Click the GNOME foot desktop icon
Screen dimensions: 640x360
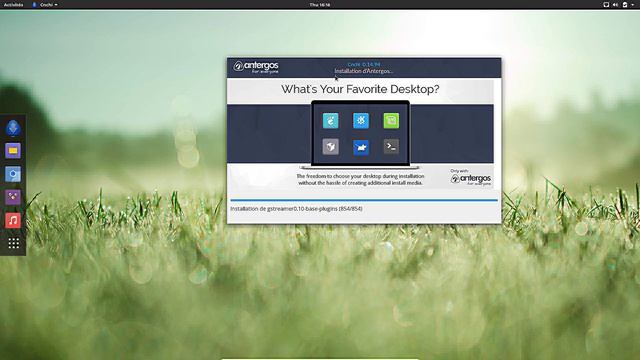[331, 121]
